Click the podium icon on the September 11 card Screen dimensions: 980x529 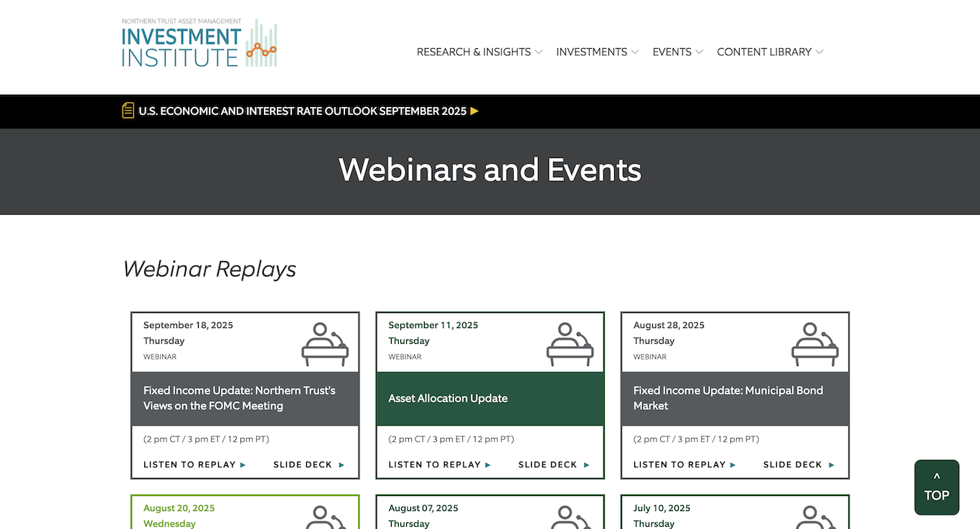(570, 345)
